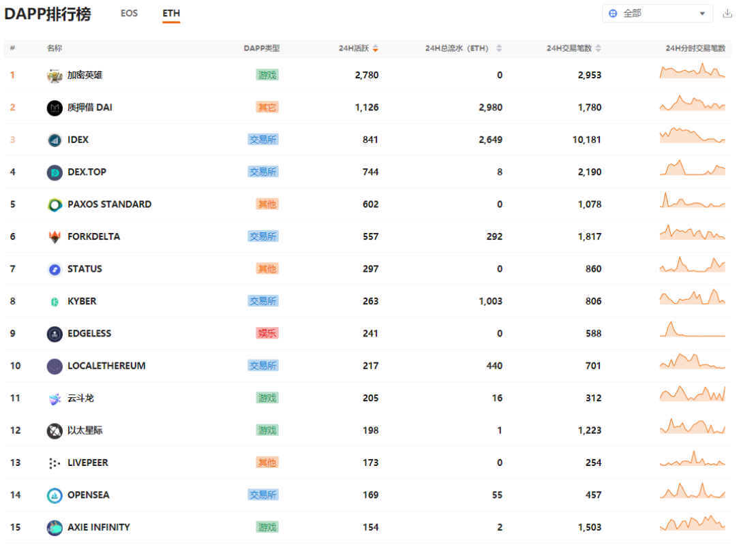
Task: Click the FORKDELTA fox logo icon
Action: [55, 236]
